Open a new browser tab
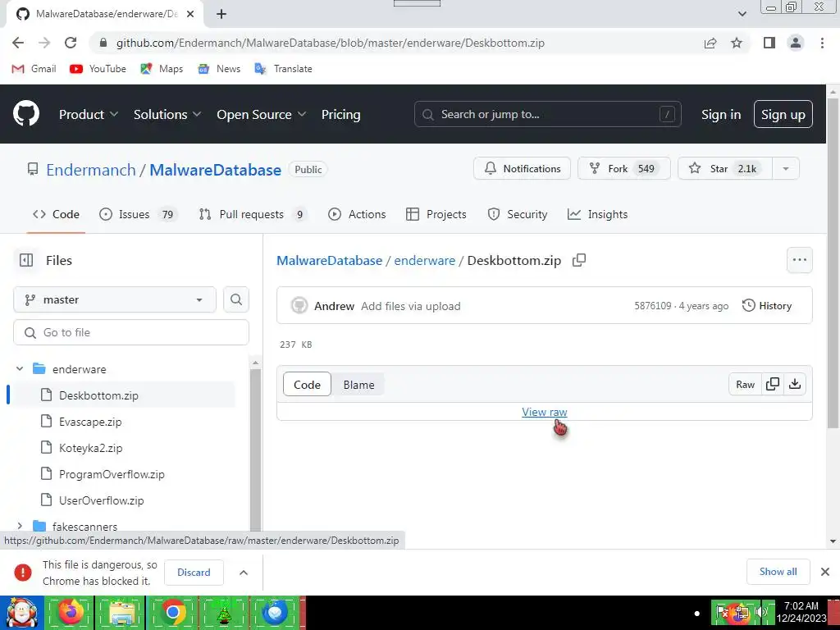Image resolution: width=840 pixels, height=630 pixels. click(x=221, y=14)
